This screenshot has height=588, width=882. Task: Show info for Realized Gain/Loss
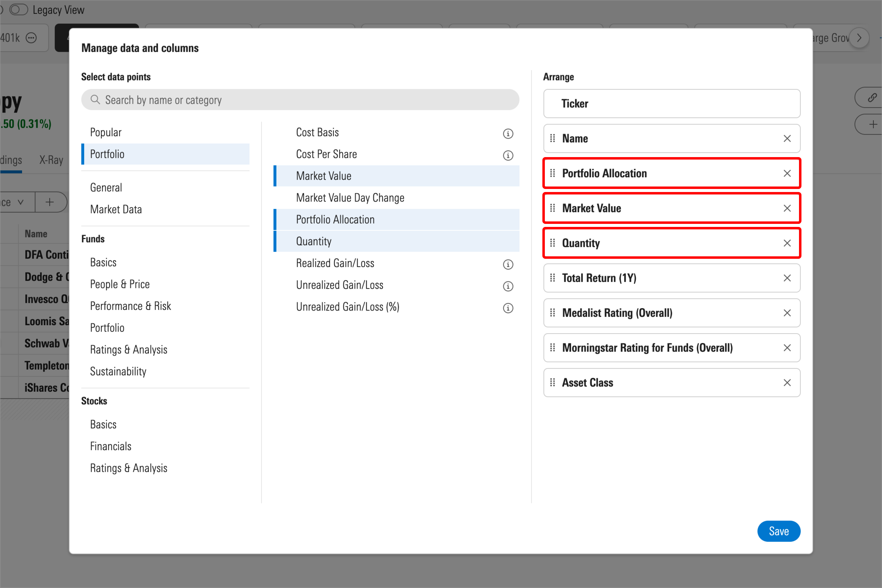tap(508, 264)
